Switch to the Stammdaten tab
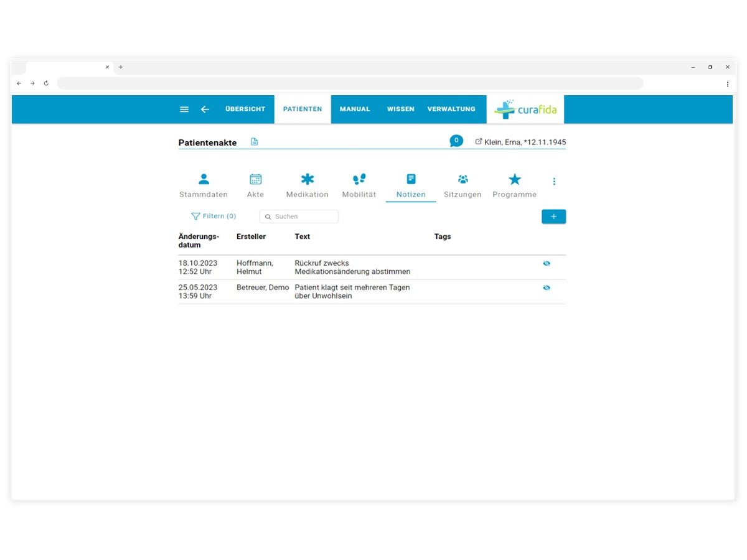The image size is (747, 560). 204,186
